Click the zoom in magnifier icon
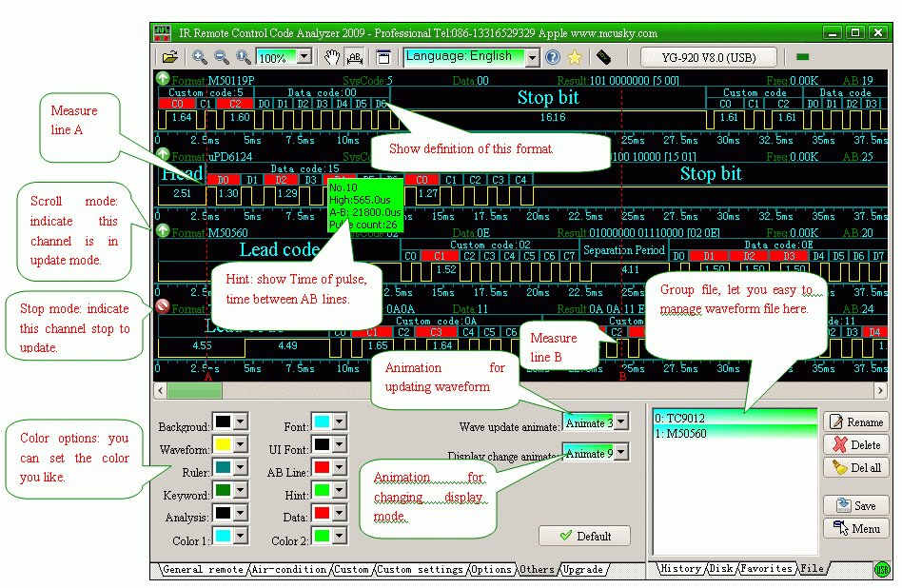Viewport: 902px width, 588px height. click(200, 57)
